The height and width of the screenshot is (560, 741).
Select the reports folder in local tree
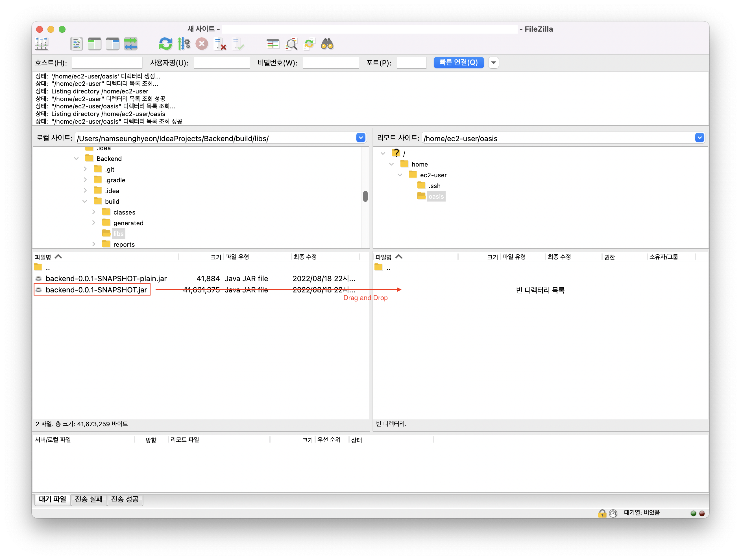124,244
